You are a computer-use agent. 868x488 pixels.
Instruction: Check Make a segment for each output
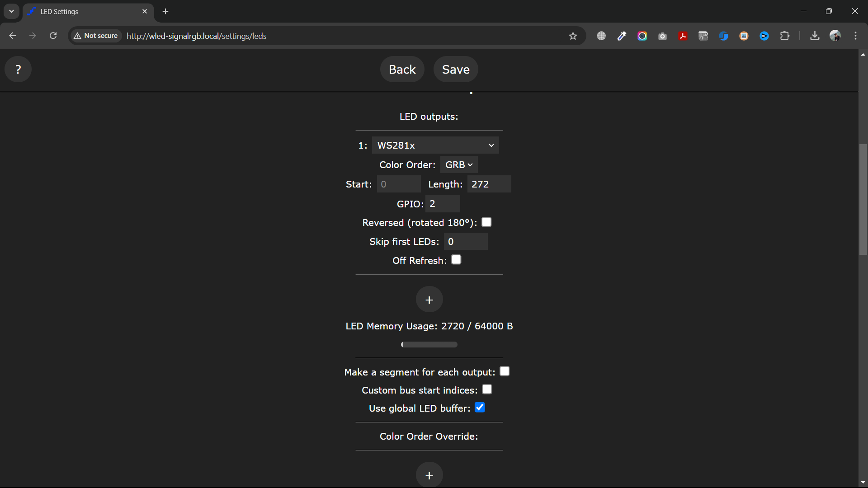[505, 371]
